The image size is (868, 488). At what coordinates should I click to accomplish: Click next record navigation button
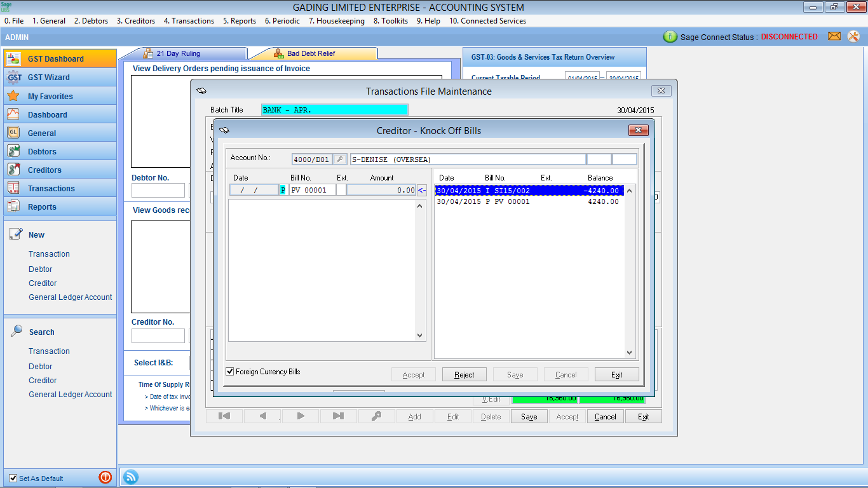click(x=301, y=416)
